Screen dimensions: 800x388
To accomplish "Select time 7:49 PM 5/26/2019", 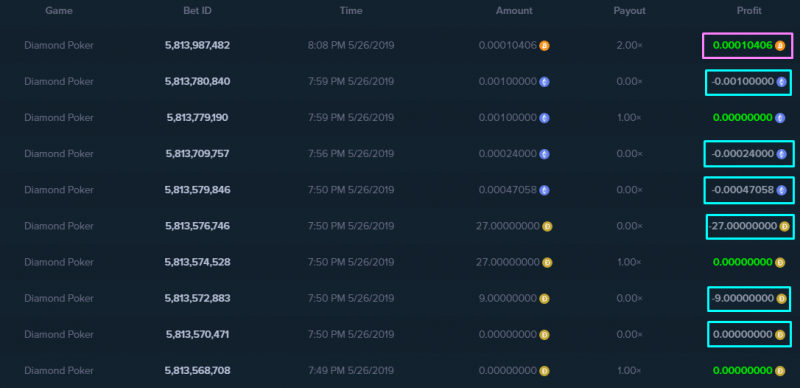I will pyautogui.click(x=351, y=371).
